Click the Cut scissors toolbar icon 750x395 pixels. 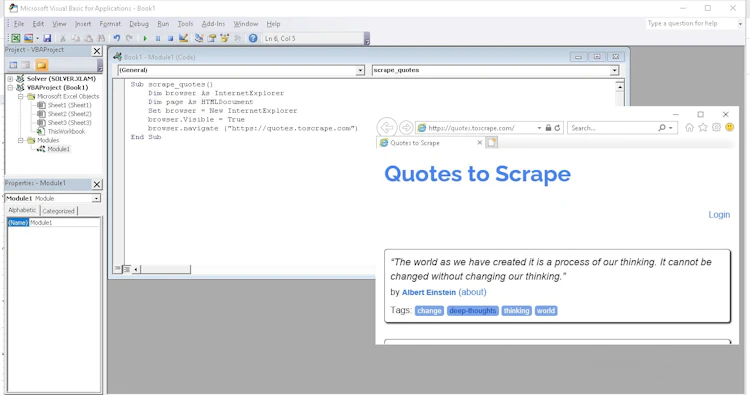[x=63, y=38]
